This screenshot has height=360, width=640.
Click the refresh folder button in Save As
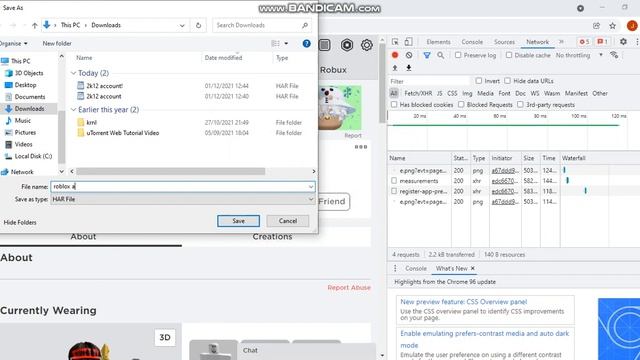click(198, 25)
